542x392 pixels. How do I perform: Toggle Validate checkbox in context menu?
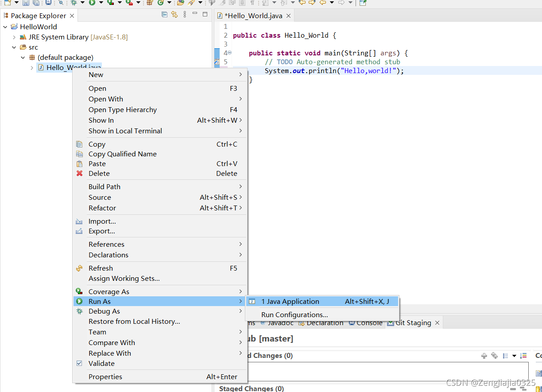point(79,363)
